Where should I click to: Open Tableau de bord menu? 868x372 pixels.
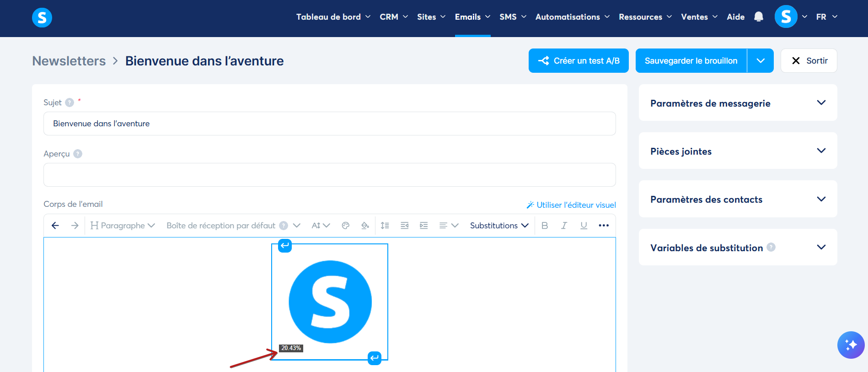pyautogui.click(x=333, y=17)
